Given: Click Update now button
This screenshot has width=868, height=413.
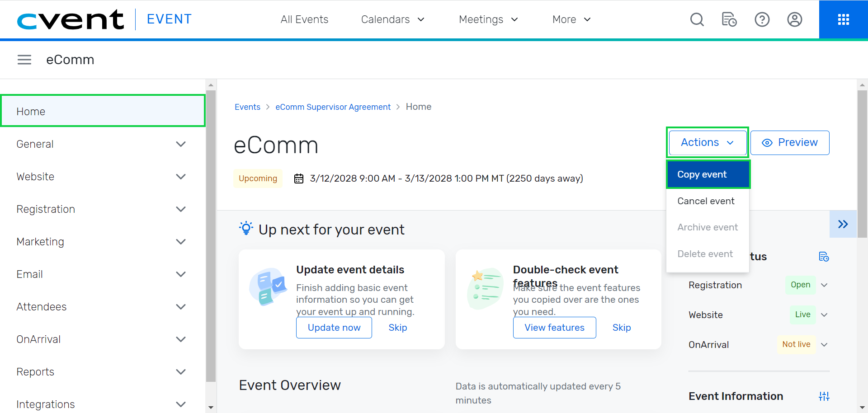Looking at the screenshot, I should pos(334,328).
